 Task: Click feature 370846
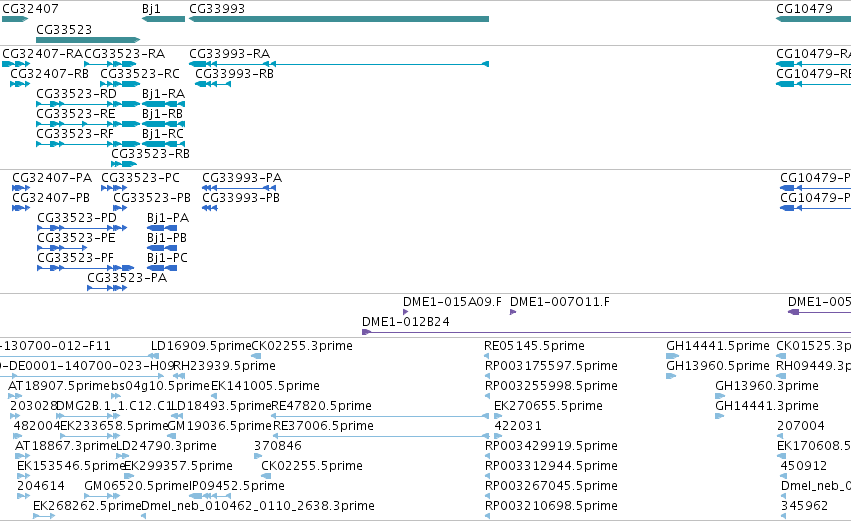coord(277,446)
